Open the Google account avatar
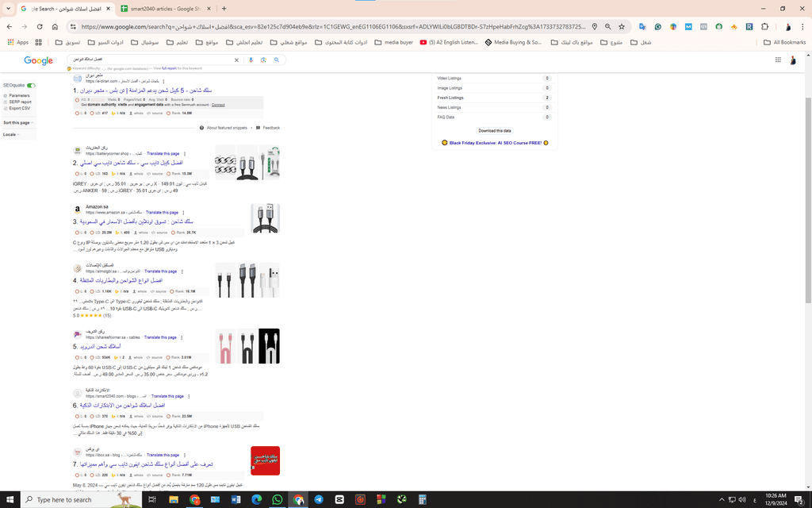 pyautogui.click(x=793, y=60)
